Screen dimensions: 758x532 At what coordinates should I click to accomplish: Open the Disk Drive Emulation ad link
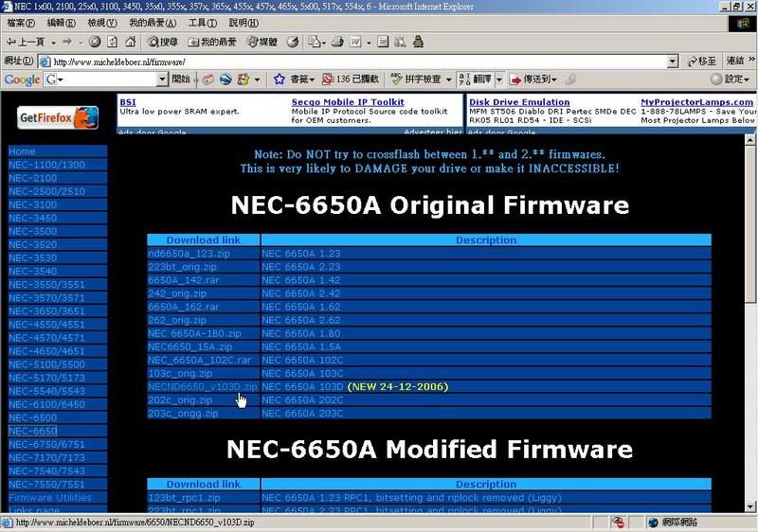tap(519, 102)
